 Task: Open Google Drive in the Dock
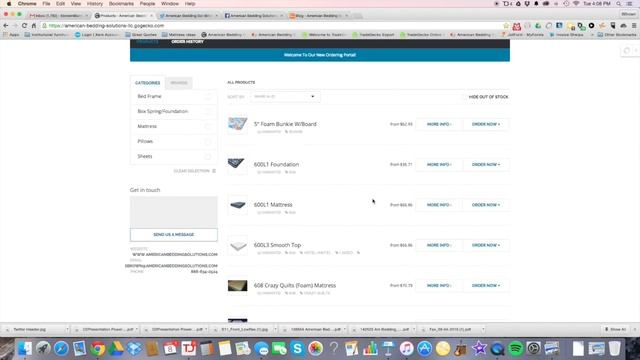(x=116, y=349)
